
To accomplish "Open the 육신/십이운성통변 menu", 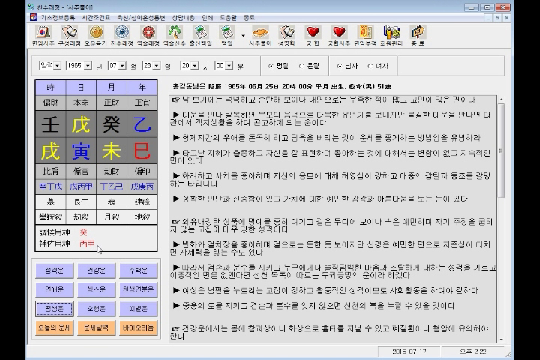I will [141, 17].
